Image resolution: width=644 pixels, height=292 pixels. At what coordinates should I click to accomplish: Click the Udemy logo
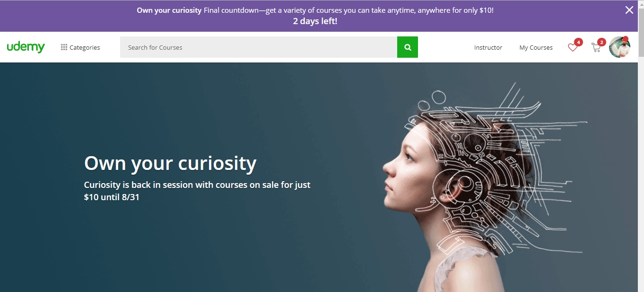[x=26, y=47]
